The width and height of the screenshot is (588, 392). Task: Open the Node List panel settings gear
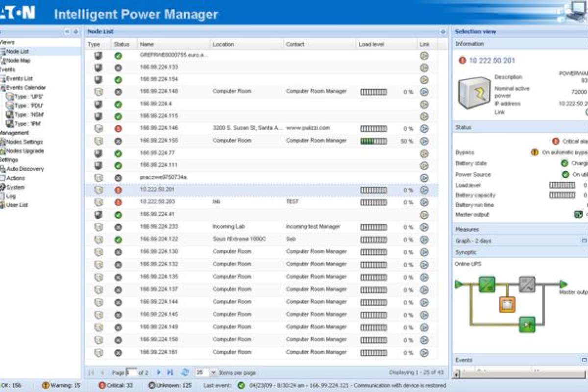click(443, 32)
